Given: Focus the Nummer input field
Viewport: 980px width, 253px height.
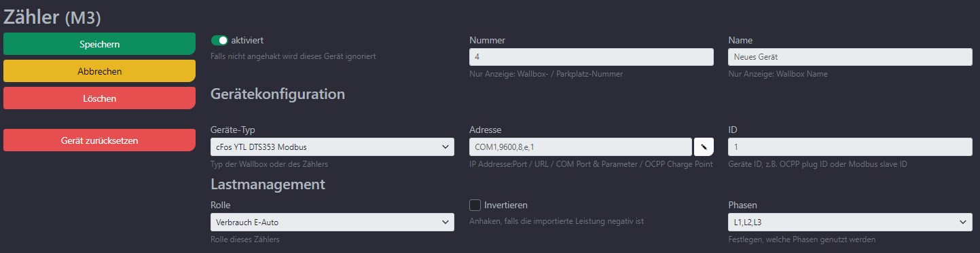Looking at the screenshot, I should [592, 57].
